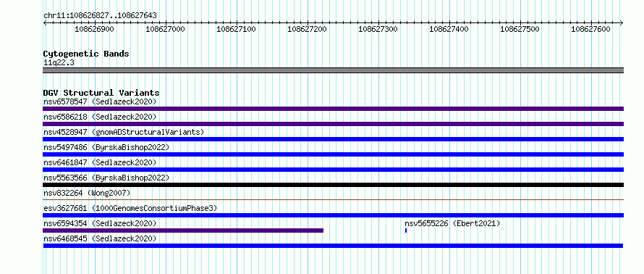Screen dimensions: 644x274
Task: Click the nsv832264 (Wong2007) label
Action: (x=87, y=193)
